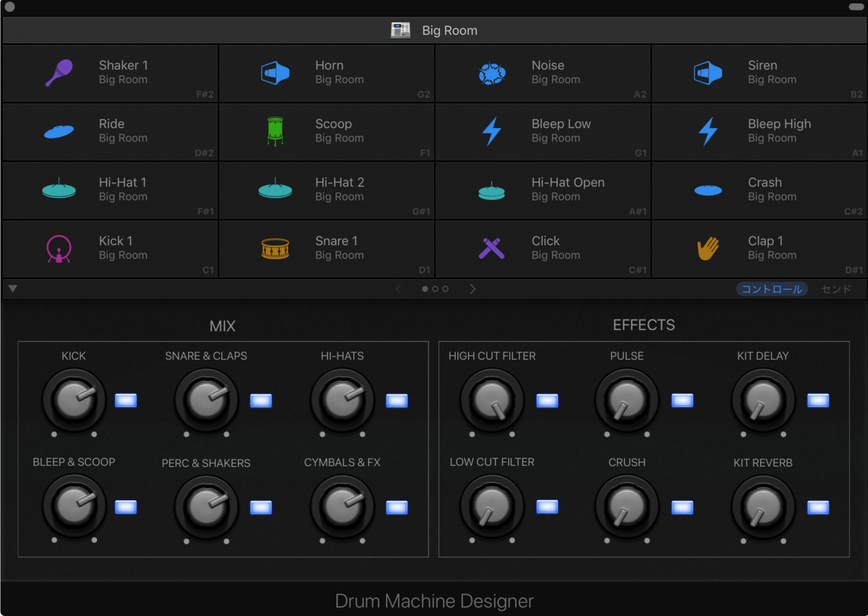The width and height of the screenshot is (868, 616).
Task: Click the PERC & SHAKERS knob
Action: point(206,506)
